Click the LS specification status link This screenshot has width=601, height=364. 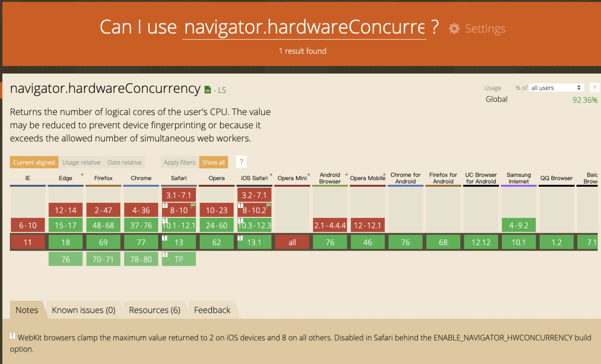(x=222, y=90)
